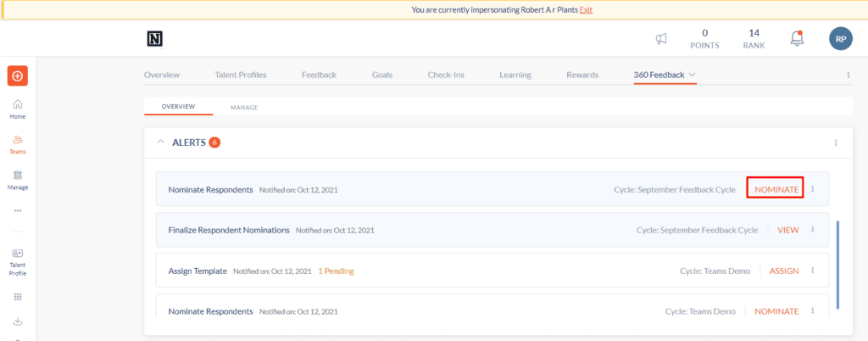
Task: Click NOMINATE for September Feedback Cycle
Action: [x=776, y=189]
